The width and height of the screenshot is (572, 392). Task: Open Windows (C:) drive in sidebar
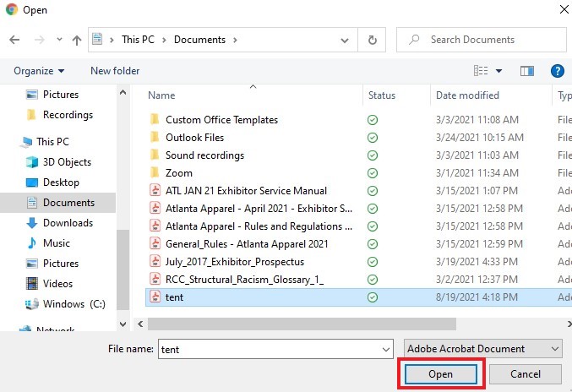[x=74, y=304]
